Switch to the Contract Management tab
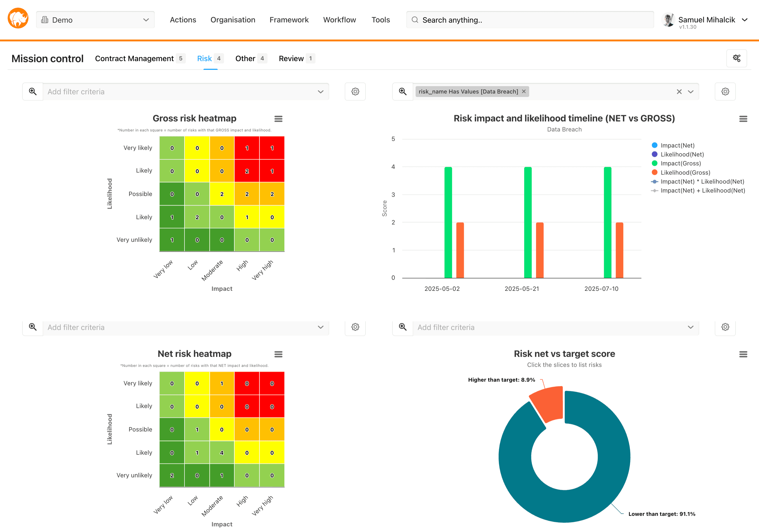 pyautogui.click(x=134, y=58)
